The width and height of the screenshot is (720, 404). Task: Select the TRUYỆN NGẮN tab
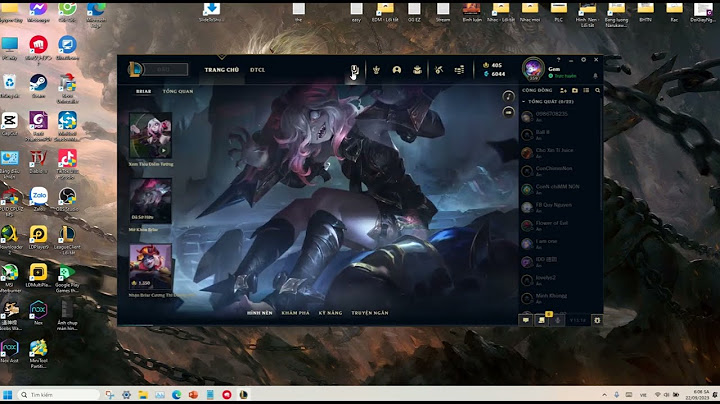370,313
